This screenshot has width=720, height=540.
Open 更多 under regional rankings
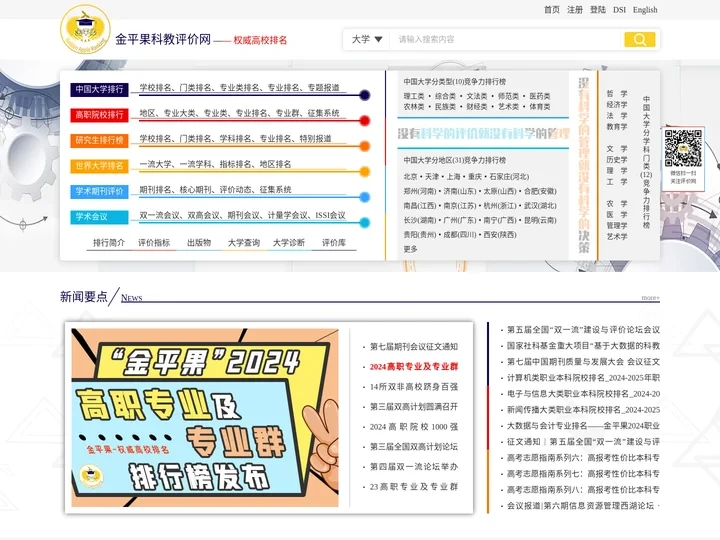coord(411,249)
